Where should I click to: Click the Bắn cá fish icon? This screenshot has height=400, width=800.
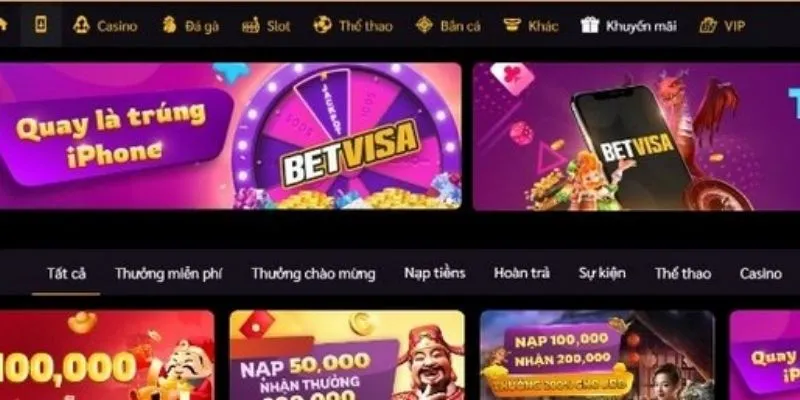424,25
